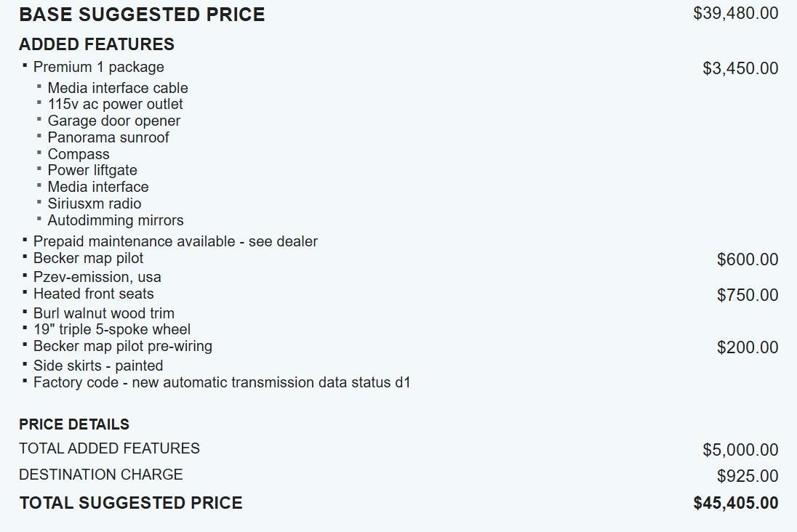Click the Destination Charge label
Image resolution: width=797 pixels, height=532 pixels.
(x=100, y=475)
